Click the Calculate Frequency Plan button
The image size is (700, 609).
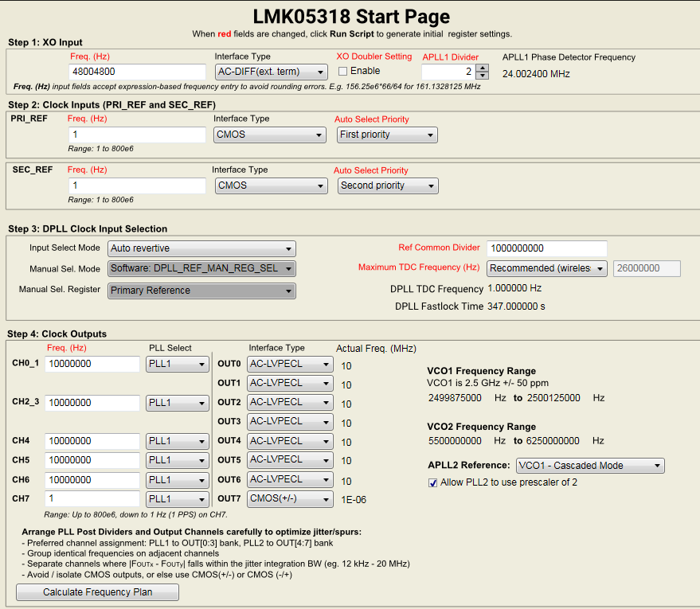point(98,592)
